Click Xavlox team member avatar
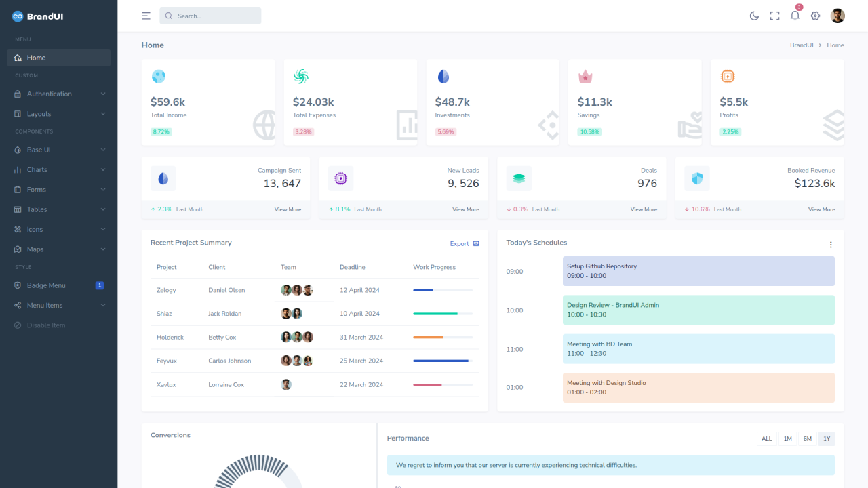 pyautogui.click(x=286, y=384)
